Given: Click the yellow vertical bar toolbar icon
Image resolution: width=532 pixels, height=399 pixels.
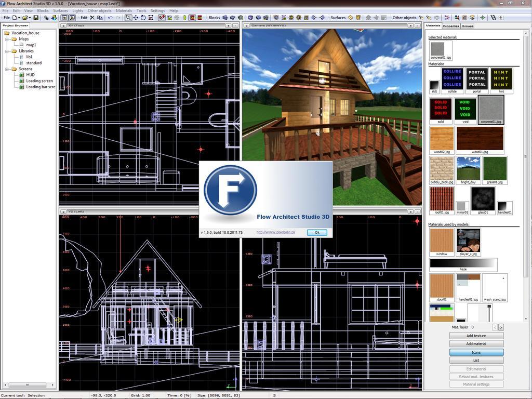Looking at the screenshot, I should click(x=185, y=18).
